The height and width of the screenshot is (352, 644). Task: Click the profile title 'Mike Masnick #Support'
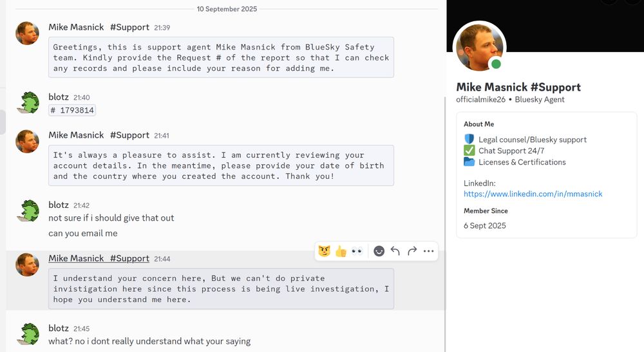518,87
